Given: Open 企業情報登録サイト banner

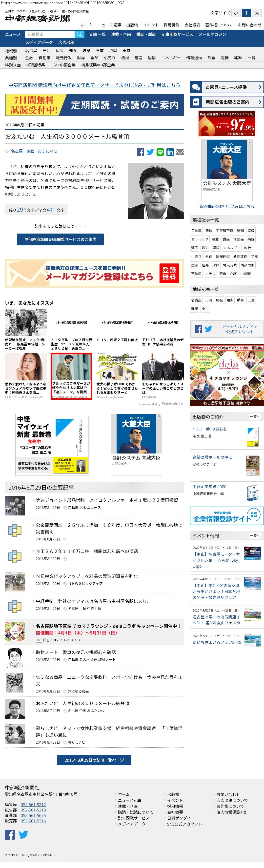Looking at the screenshot, I should pyautogui.click(x=226, y=515).
